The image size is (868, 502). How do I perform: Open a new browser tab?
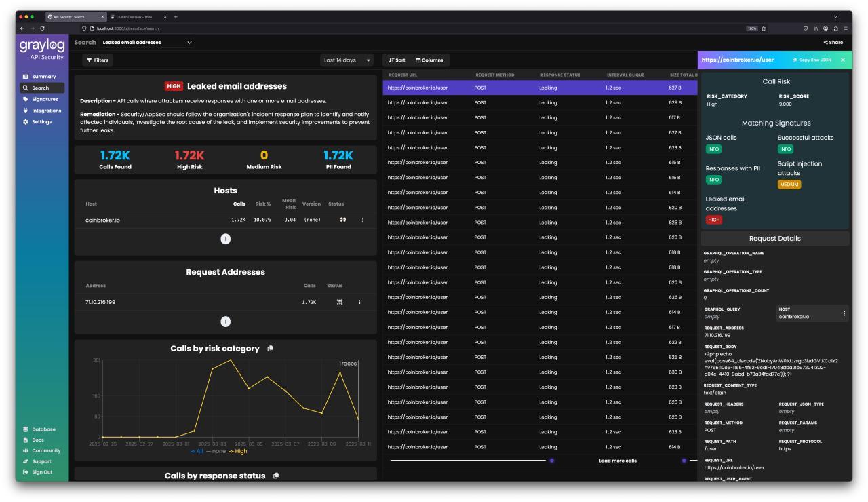click(x=176, y=16)
